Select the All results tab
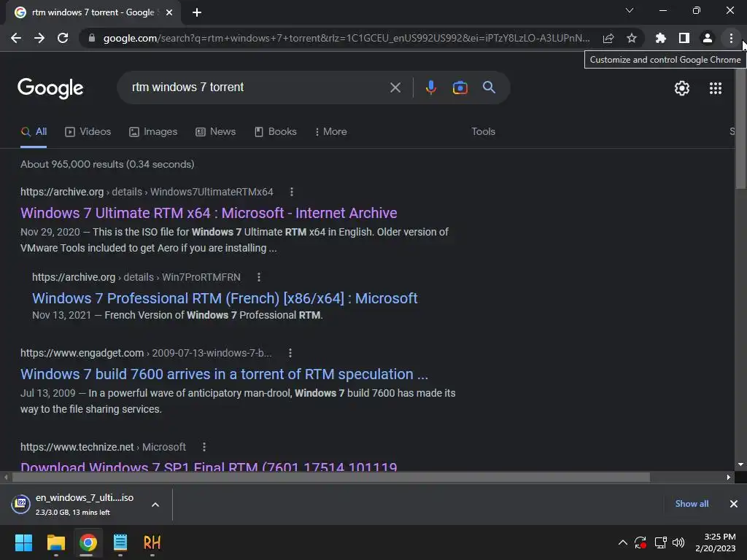747x560 pixels. coord(34,132)
